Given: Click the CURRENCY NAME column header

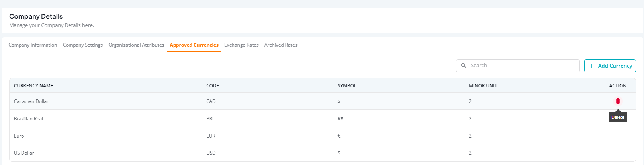Looking at the screenshot, I should pyautogui.click(x=33, y=86).
